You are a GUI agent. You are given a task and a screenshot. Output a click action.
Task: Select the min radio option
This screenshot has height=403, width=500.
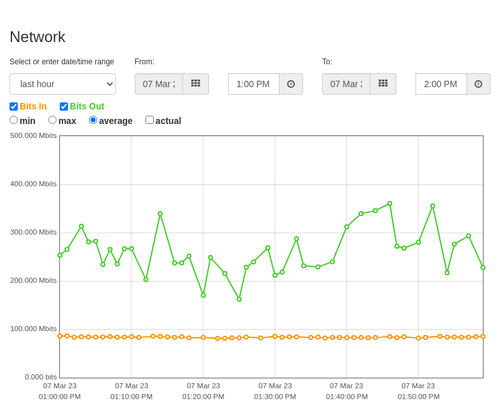14,120
